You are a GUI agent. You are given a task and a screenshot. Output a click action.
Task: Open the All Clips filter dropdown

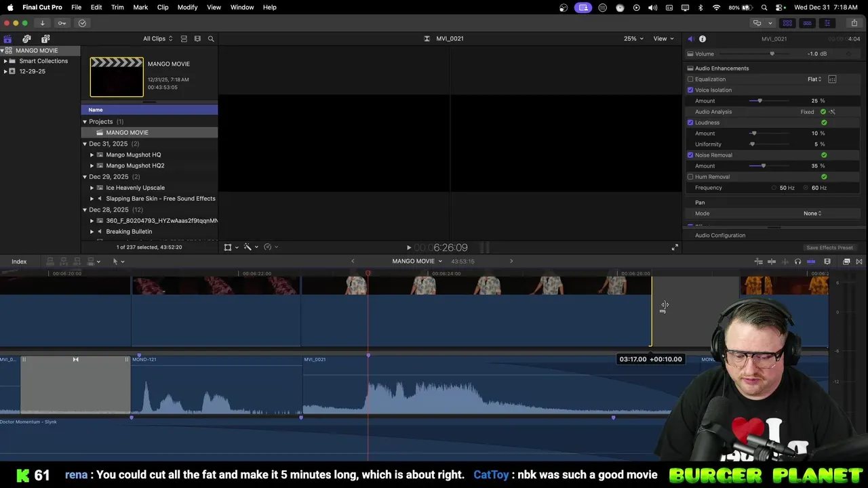coord(157,39)
